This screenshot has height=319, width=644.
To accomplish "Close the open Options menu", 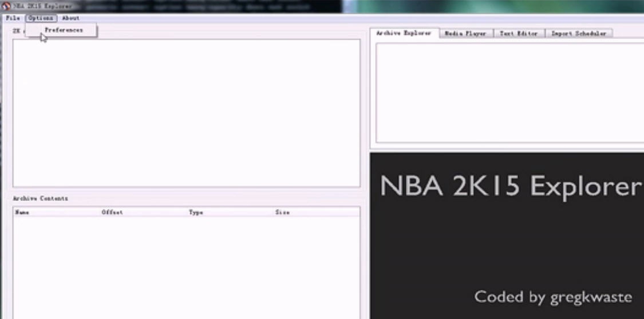I will pos(41,18).
